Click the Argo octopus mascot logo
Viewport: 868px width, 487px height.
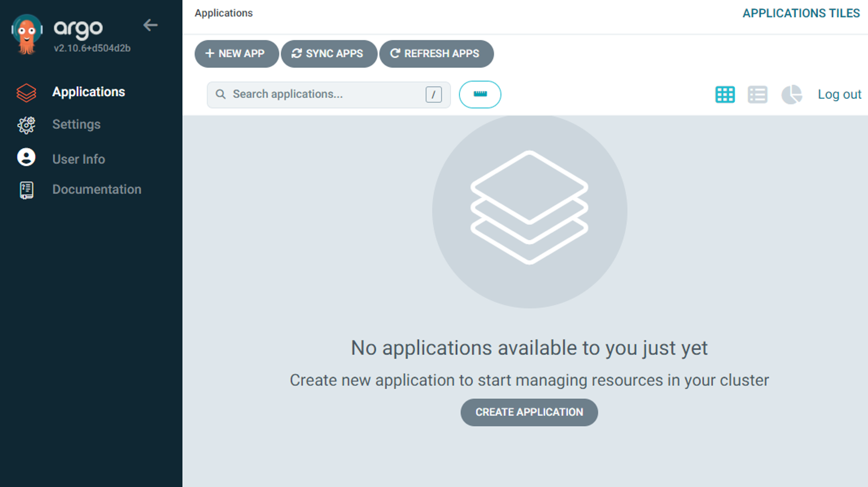click(x=27, y=34)
